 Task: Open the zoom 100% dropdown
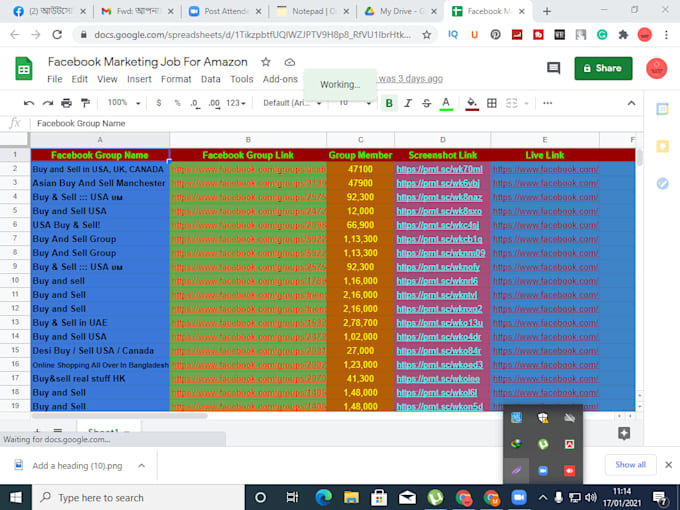pyautogui.click(x=124, y=103)
